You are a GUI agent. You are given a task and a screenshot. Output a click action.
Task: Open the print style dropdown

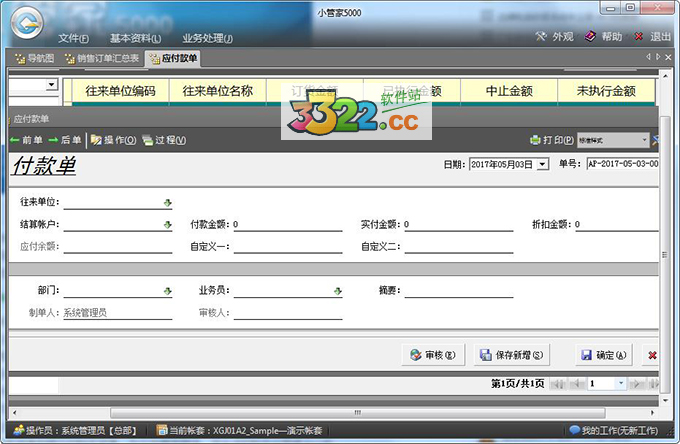644,140
